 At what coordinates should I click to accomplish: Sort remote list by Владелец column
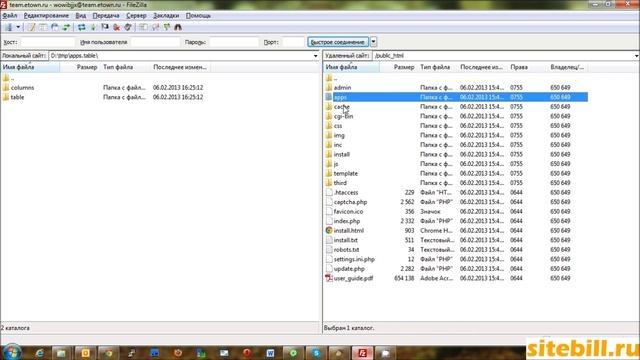pyautogui.click(x=567, y=67)
